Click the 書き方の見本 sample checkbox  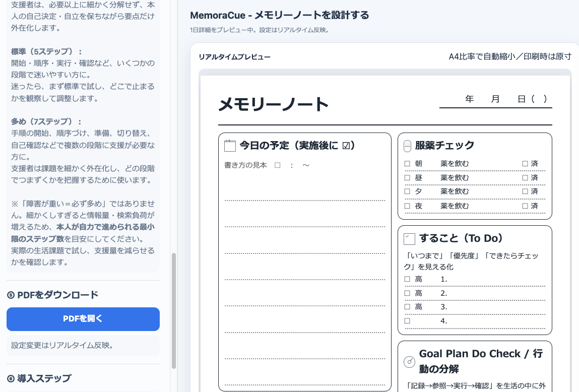click(x=277, y=165)
